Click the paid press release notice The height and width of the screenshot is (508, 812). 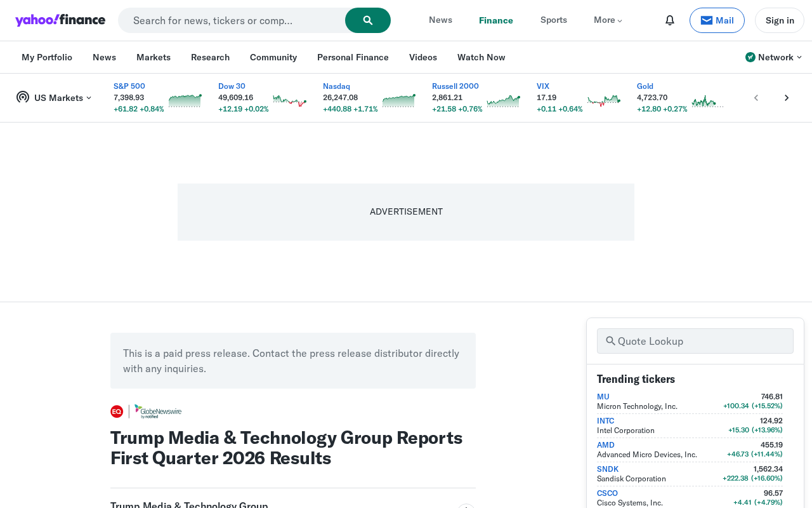(x=293, y=361)
